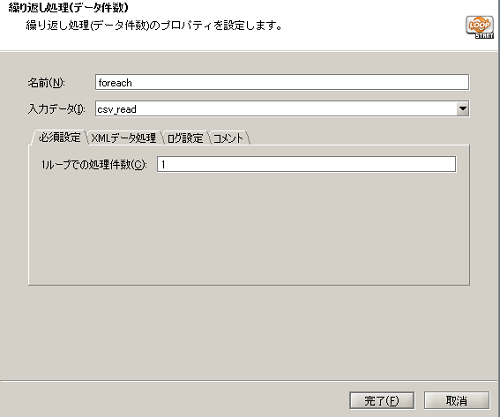Click the 入力データ(I) label

57,109
